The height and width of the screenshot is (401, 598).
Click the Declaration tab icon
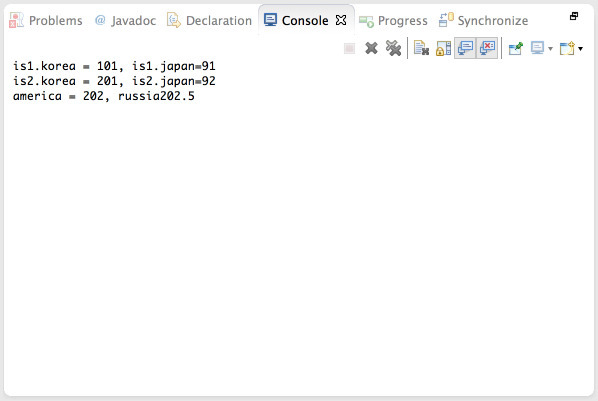174,20
